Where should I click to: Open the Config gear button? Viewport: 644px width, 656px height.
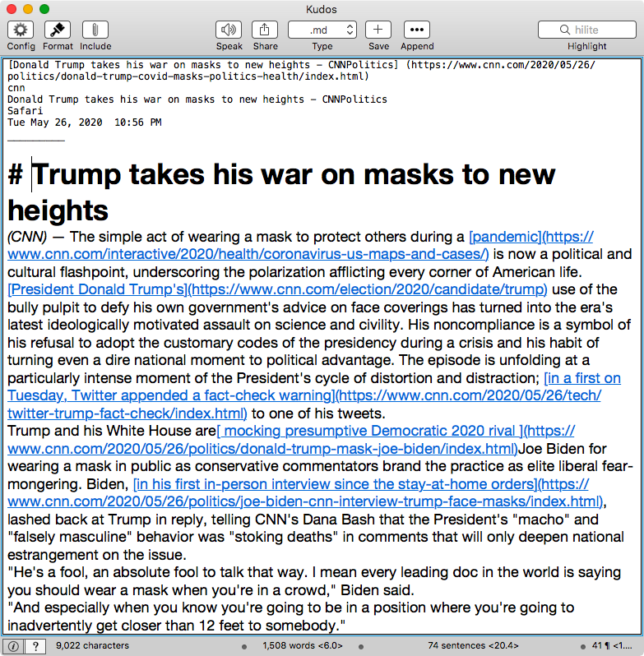(21, 30)
